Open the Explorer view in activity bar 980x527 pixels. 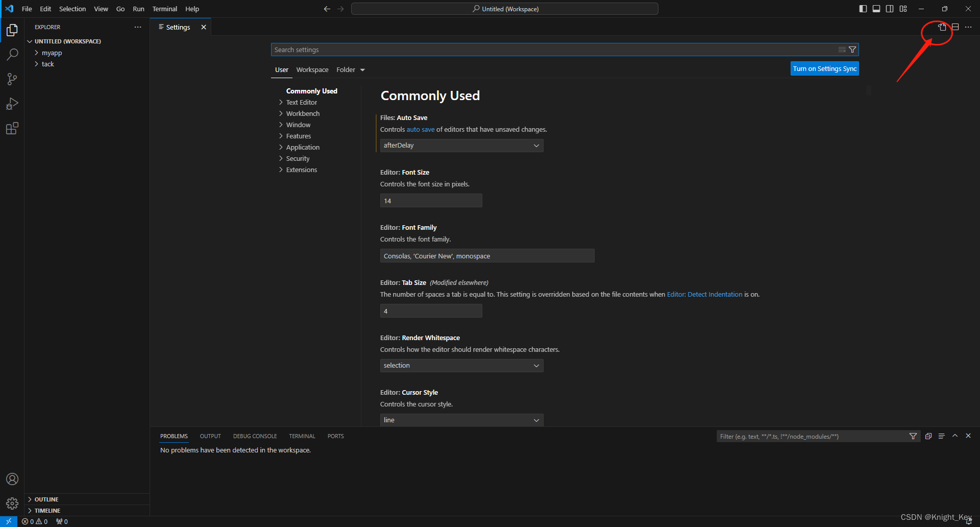12,30
